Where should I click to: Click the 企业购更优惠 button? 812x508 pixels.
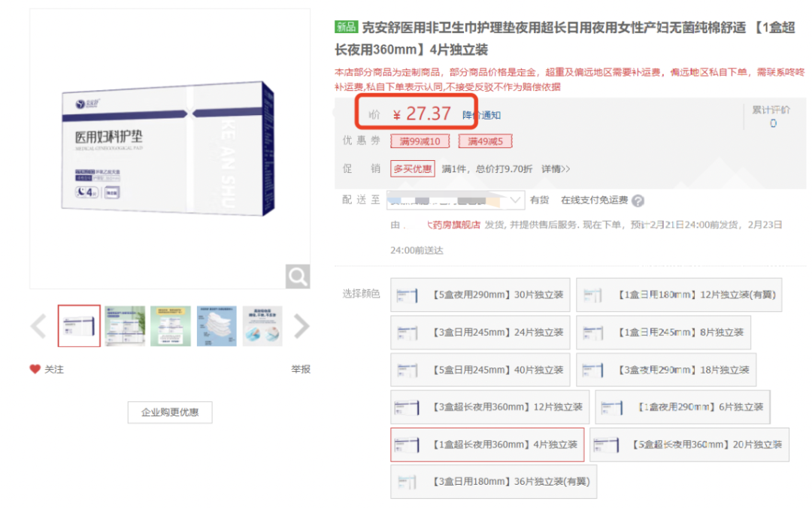[x=170, y=413]
